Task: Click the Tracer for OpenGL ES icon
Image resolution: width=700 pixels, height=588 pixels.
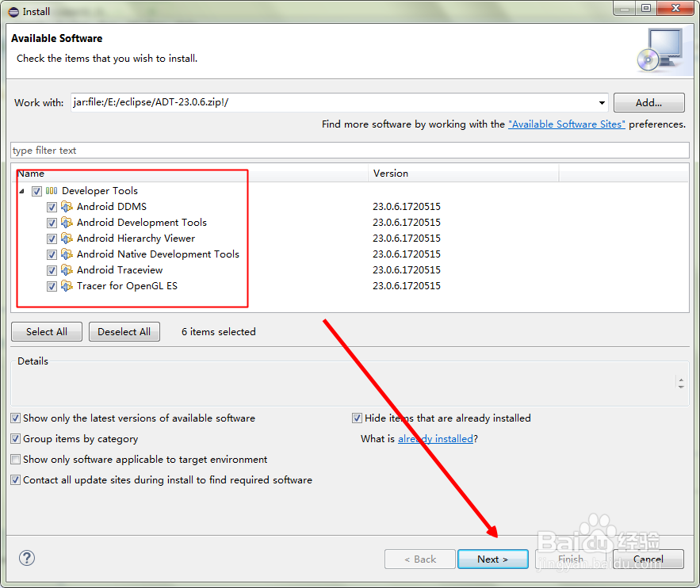Action: point(67,286)
